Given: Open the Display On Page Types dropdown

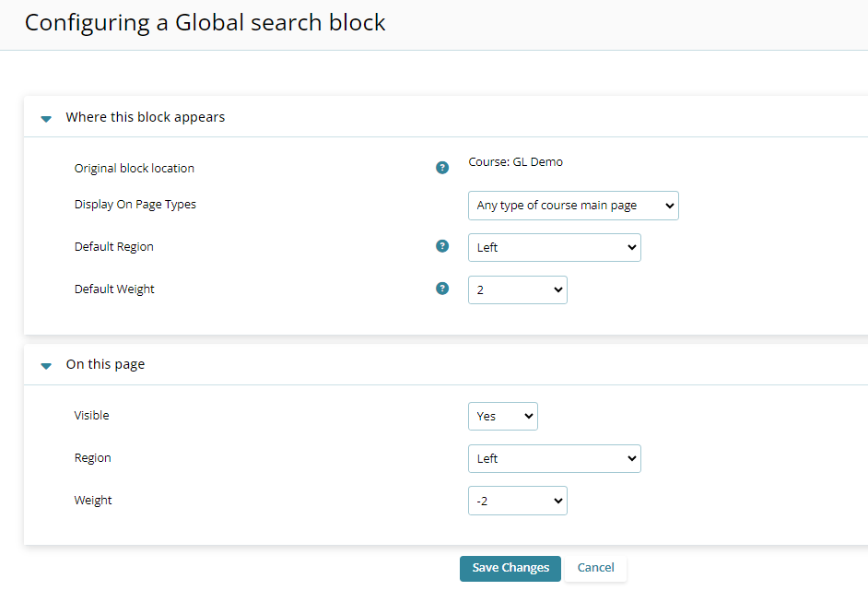Looking at the screenshot, I should point(572,206).
